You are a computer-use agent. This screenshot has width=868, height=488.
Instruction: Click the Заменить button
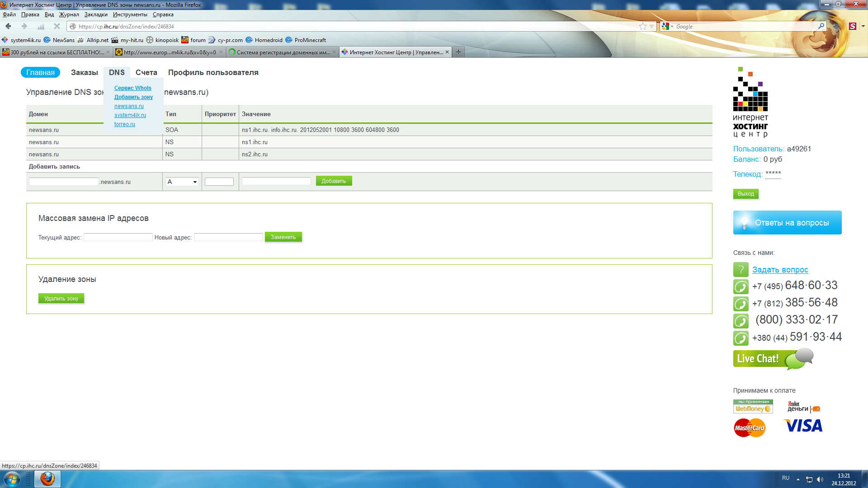[x=283, y=237]
